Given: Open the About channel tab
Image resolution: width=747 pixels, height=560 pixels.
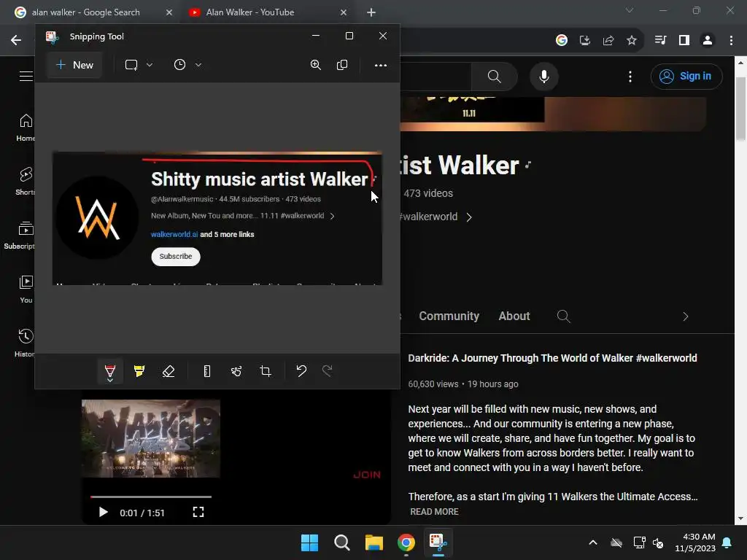Looking at the screenshot, I should click(514, 316).
